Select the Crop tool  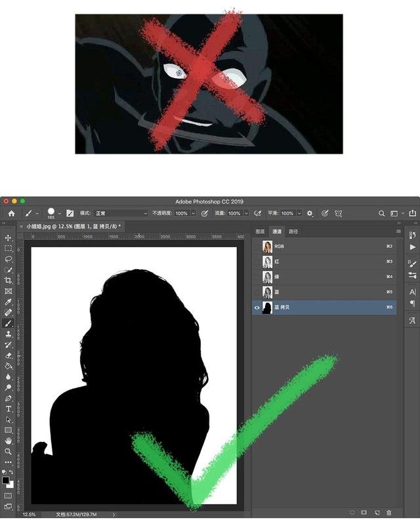[9, 280]
